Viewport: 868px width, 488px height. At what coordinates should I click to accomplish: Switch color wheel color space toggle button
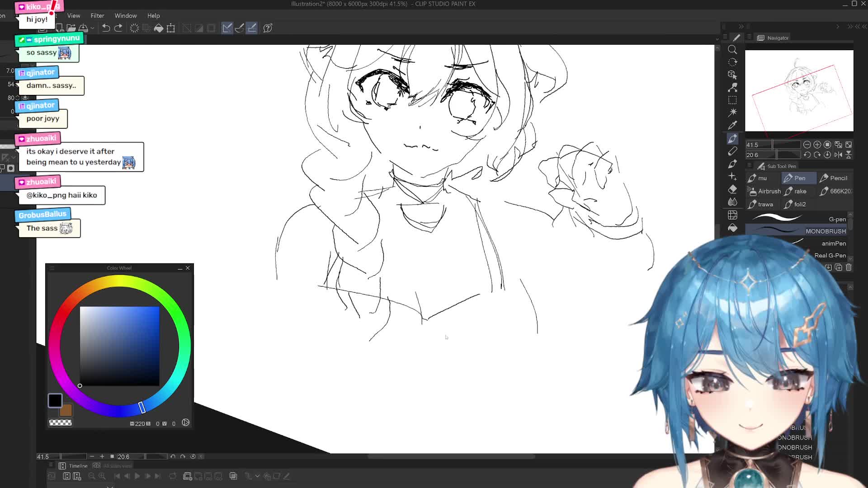pos(186,422)
